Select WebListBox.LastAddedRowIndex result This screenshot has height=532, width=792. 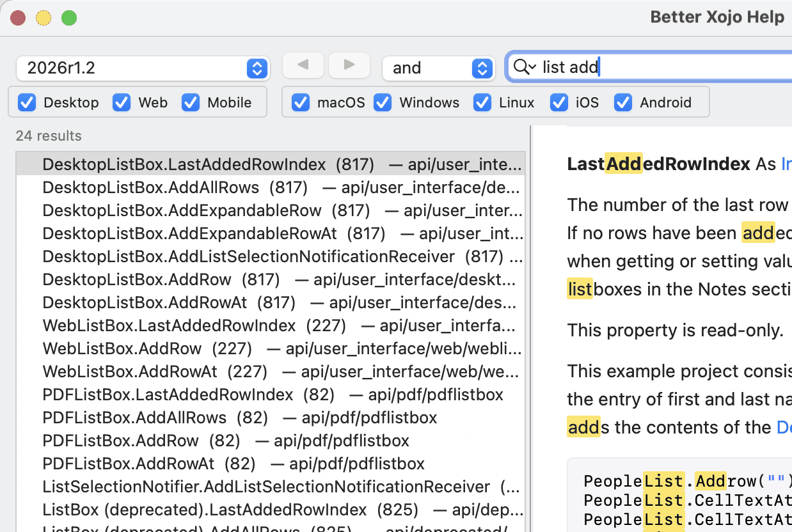271,325
